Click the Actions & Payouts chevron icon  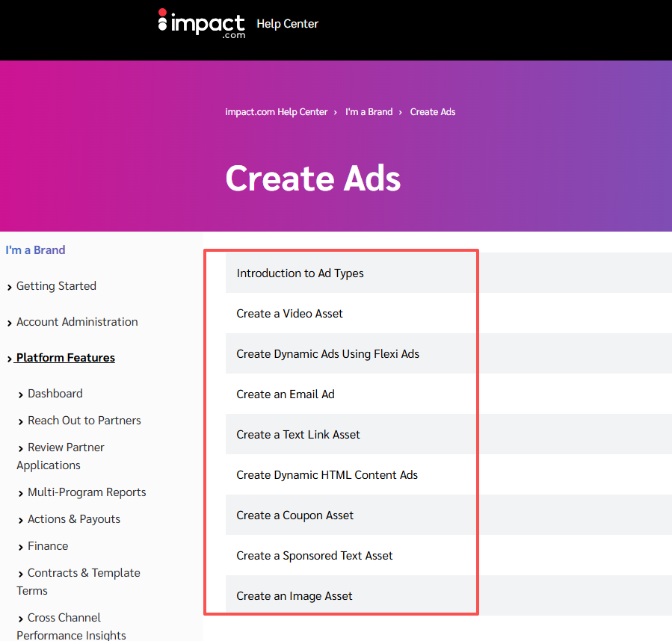pos(21,519)
